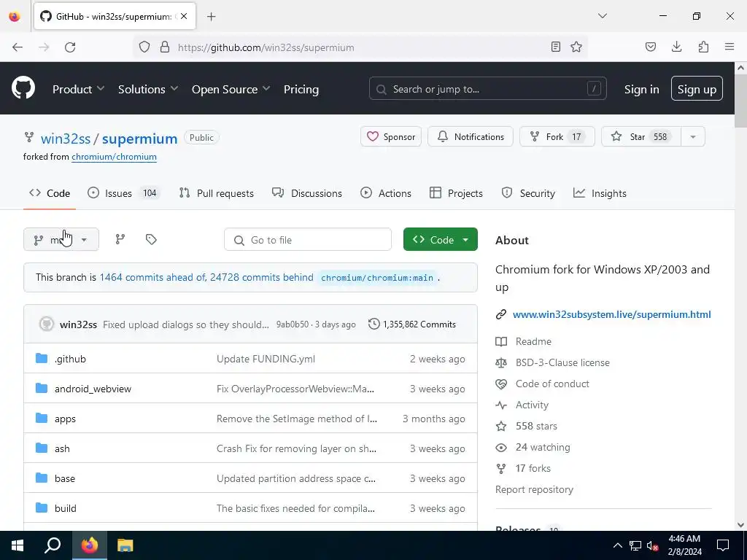Screen dimensions: 747x560
Task: Open Pocket save icon in Firefox toolbar
Action: pos(650,47)
